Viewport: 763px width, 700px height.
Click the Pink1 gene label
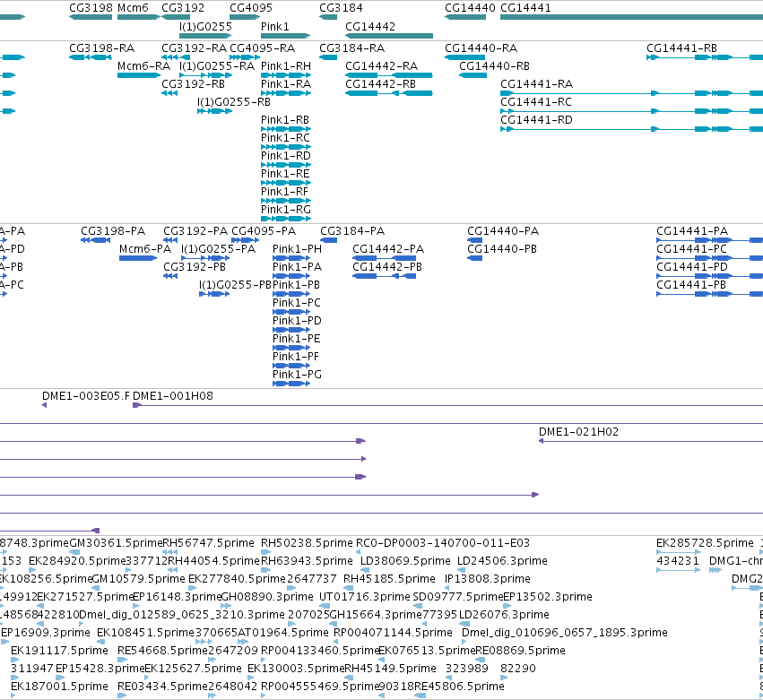(274, 26)
